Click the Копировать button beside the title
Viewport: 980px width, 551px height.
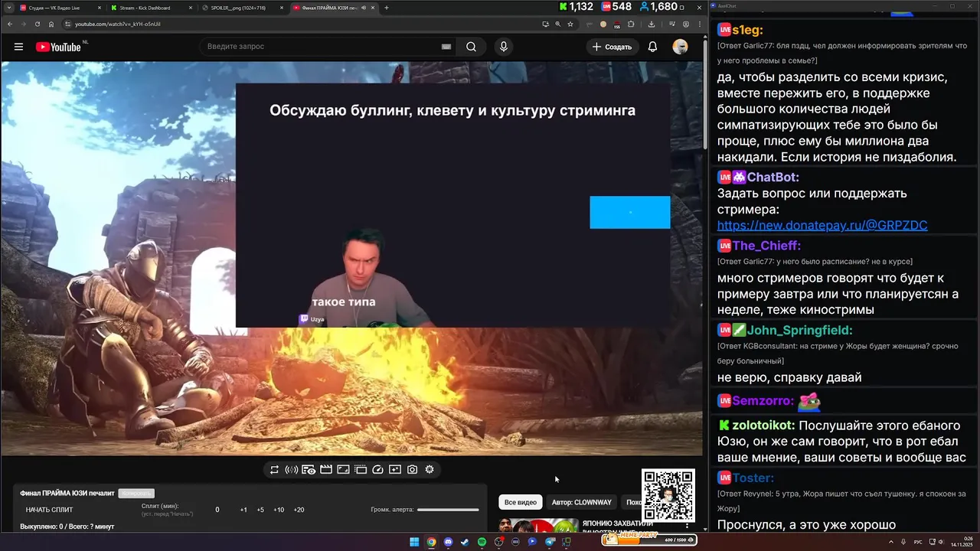(136, 494)
